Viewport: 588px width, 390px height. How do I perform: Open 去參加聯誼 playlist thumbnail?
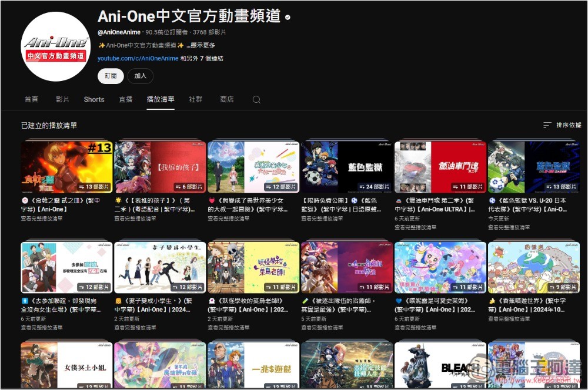(66, 267)
